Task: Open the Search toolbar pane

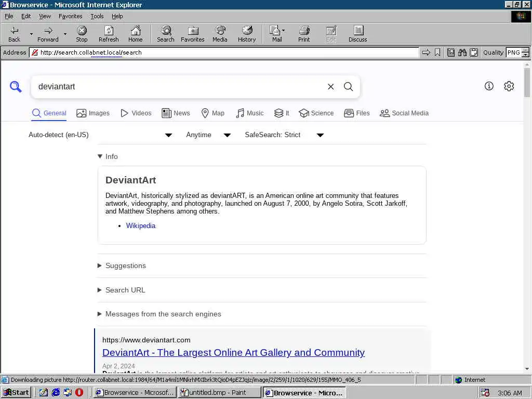Action: (166, 34)
